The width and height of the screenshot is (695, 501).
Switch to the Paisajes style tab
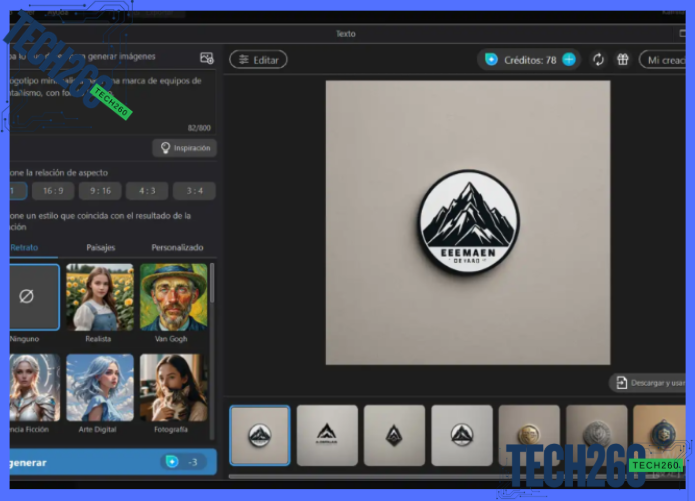click(x=101, y=247)
